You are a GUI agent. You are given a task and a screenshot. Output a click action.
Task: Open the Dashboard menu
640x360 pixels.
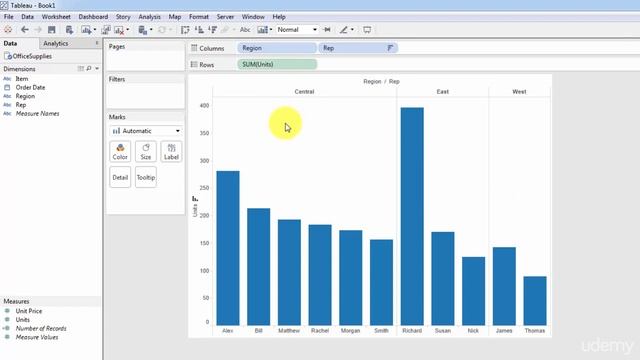93,17
